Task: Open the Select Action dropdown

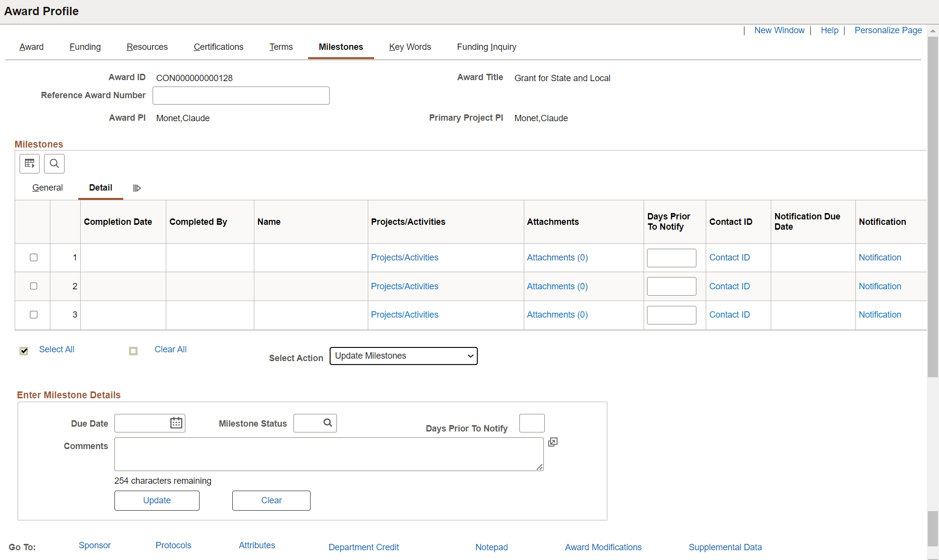Action: click(x=403, y=356)
